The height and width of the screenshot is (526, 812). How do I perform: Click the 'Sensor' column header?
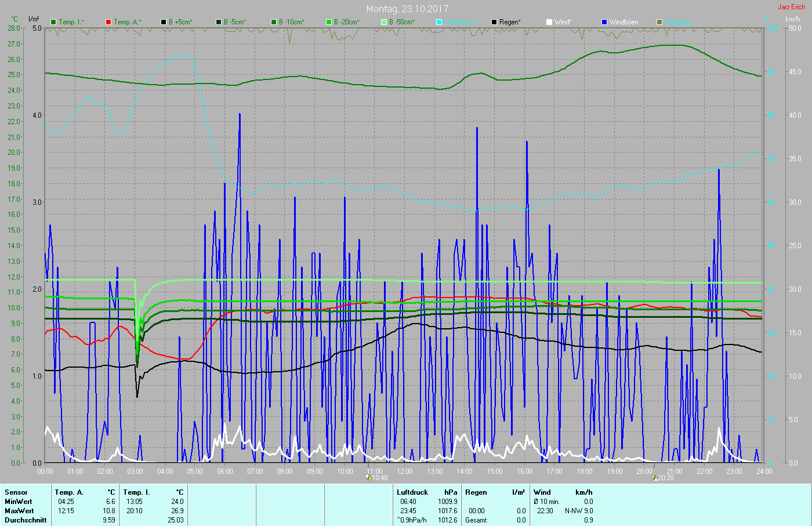pos(16,492)
